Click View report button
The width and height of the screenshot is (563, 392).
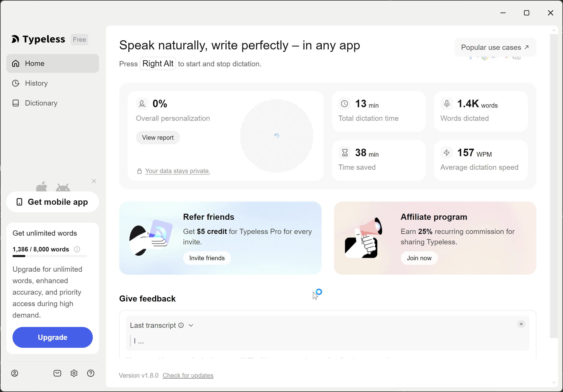point(158,138)
